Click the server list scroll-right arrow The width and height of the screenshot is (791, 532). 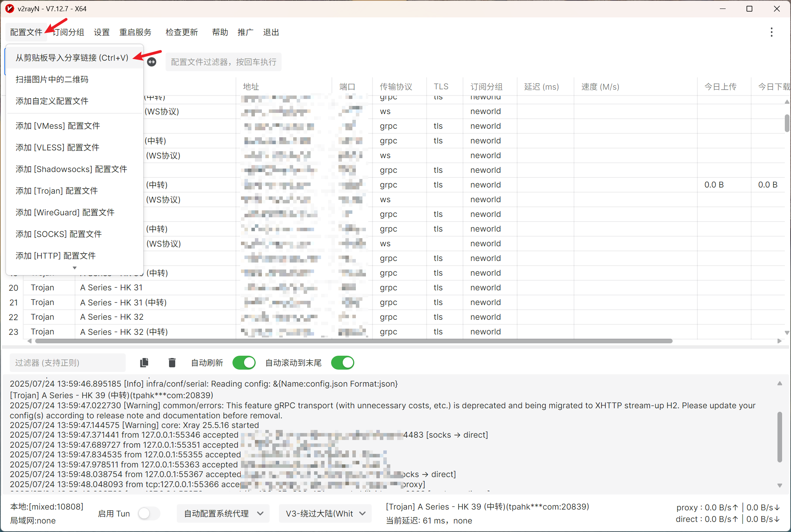click(x=779, y=341)
